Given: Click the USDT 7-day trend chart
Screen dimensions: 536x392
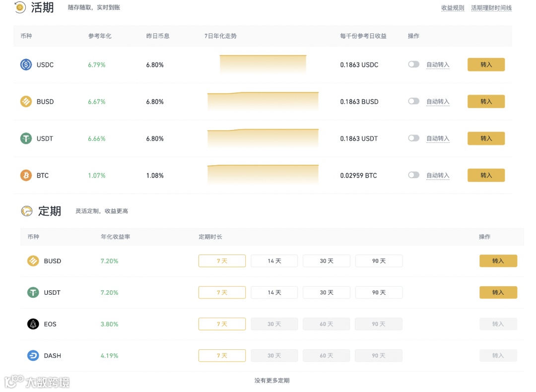Looking at the screenshot, I should click(x=263, y=138).
